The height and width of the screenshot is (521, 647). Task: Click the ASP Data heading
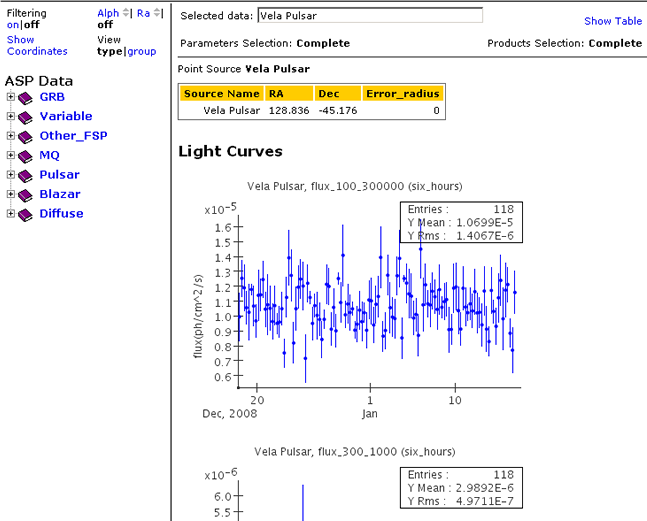pos(39,81)
